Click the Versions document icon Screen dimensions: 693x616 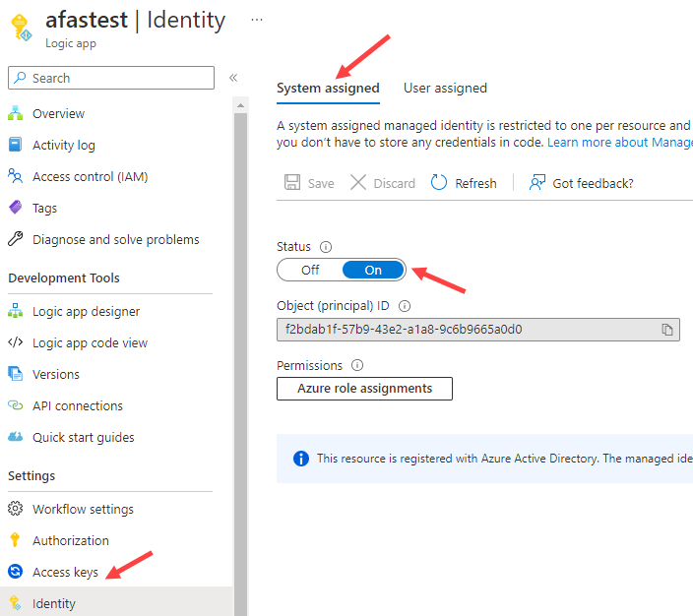pos(16,374)
